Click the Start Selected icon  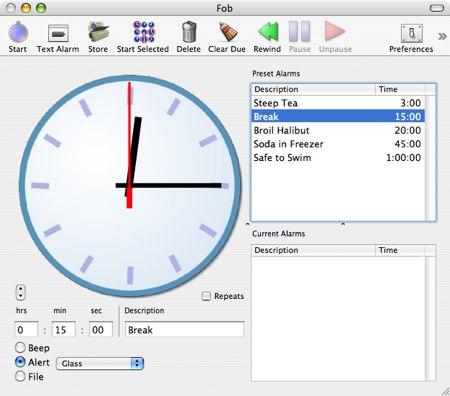(144, 32)
